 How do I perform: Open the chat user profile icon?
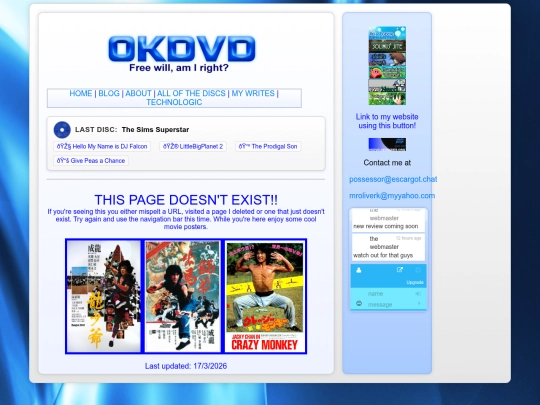pos(359,270)
